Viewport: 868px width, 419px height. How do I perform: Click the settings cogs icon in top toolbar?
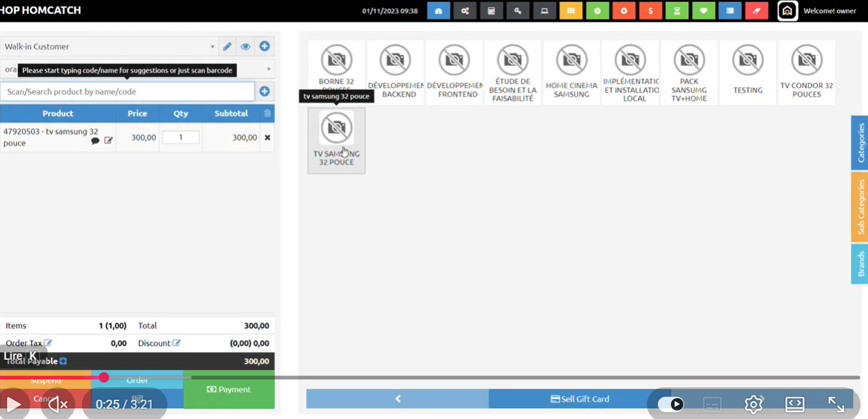(x=465, y=11)
